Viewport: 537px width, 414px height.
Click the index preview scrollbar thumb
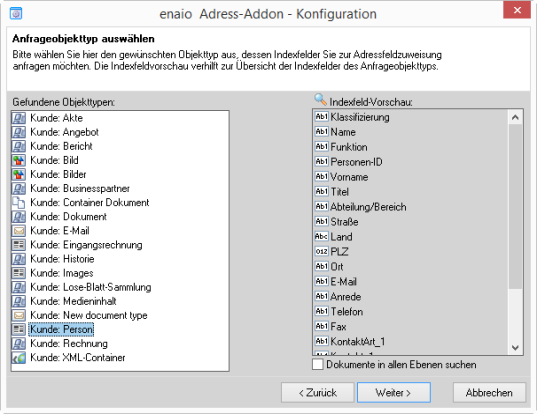[515, 206]
